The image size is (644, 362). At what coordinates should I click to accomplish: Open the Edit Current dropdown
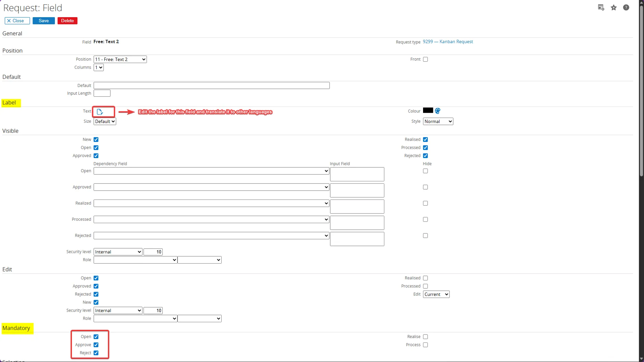tap(436, 294)
